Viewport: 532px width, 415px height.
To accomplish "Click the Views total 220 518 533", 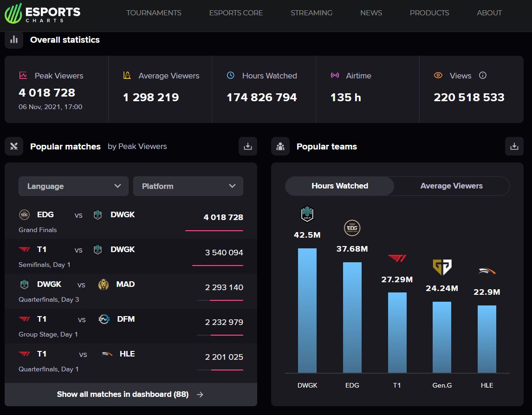I will (x=469, y=97).
